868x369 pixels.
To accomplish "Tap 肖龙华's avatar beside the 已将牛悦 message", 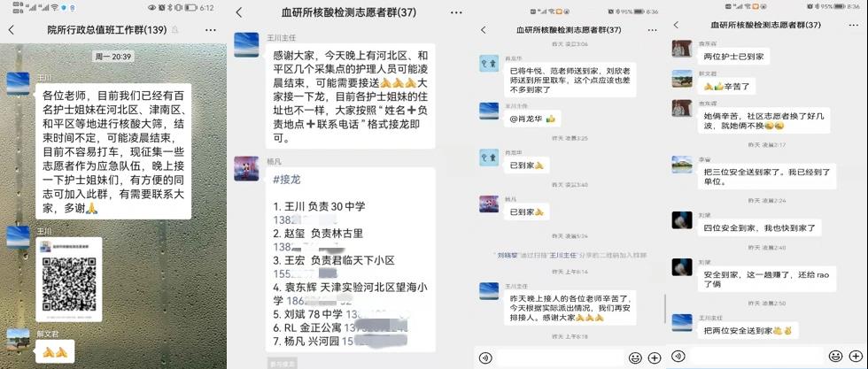I will coord(489,63).
